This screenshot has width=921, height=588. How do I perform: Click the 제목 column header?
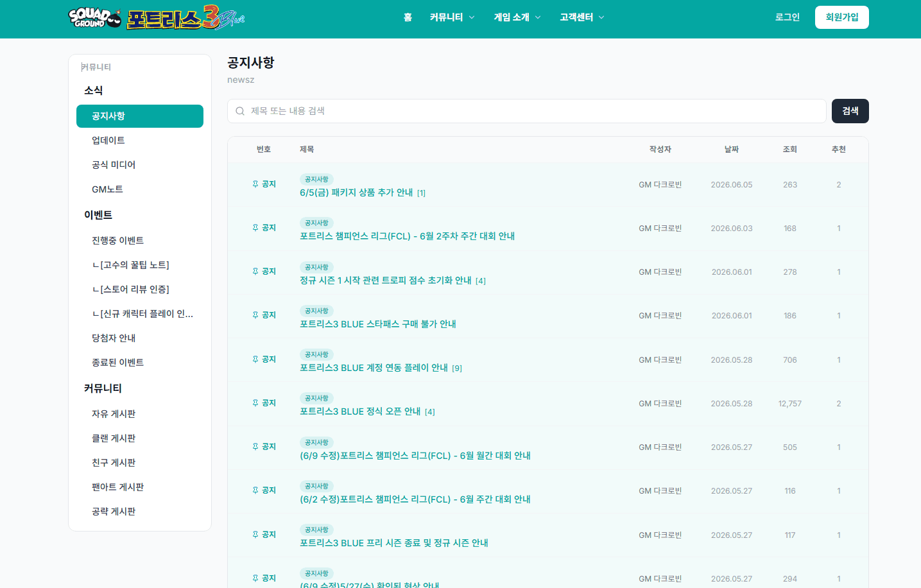[307, 150]
